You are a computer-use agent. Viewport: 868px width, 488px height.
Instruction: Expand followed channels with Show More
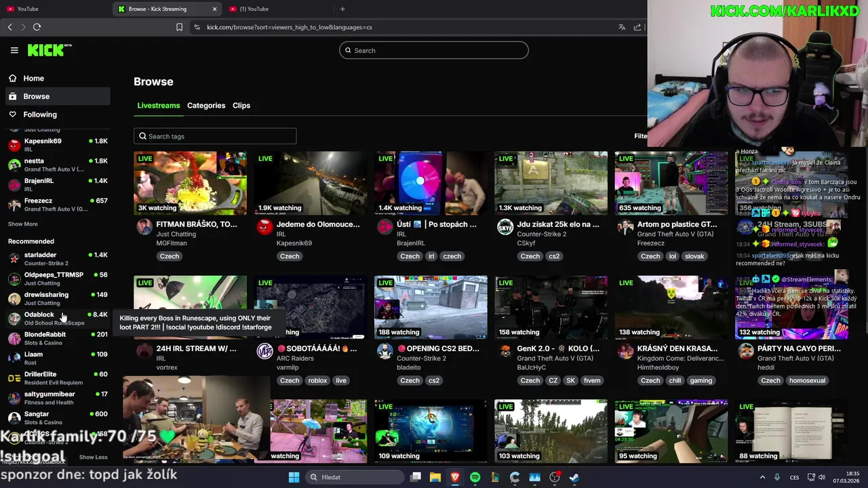pos(23,224)
